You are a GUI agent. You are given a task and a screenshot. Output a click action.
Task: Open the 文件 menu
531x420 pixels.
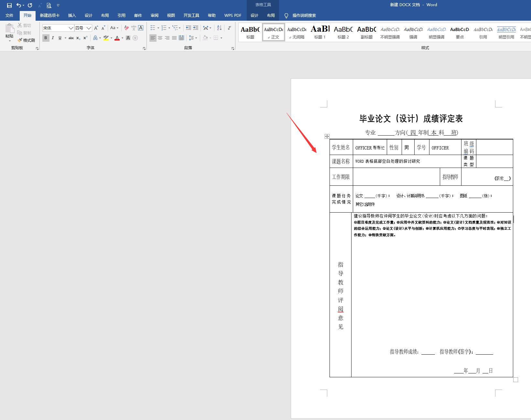coord(9,15)
